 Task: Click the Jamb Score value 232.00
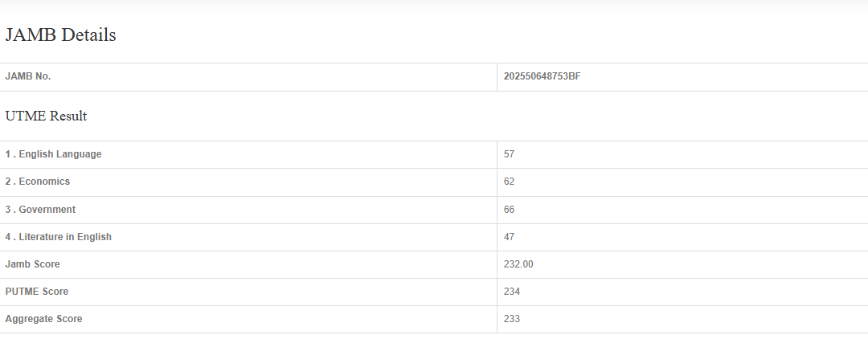tap(518, 264)
